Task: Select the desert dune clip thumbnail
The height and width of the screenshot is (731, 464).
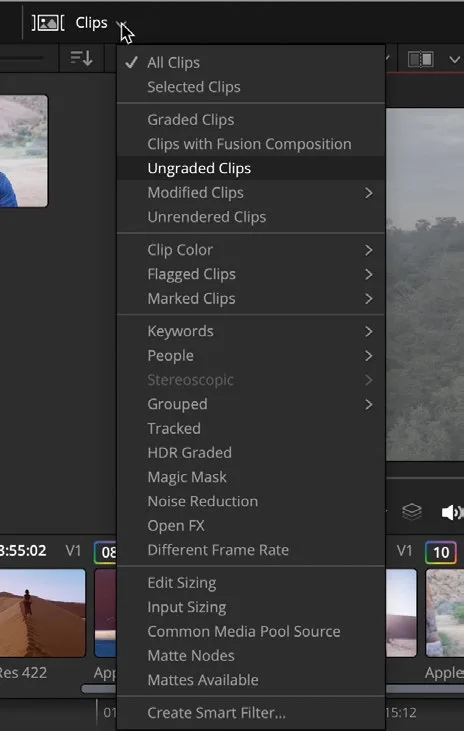Action: 42,613
